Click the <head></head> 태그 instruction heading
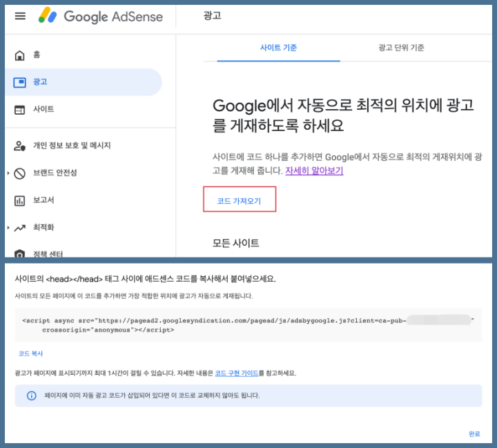 [145, 279]
